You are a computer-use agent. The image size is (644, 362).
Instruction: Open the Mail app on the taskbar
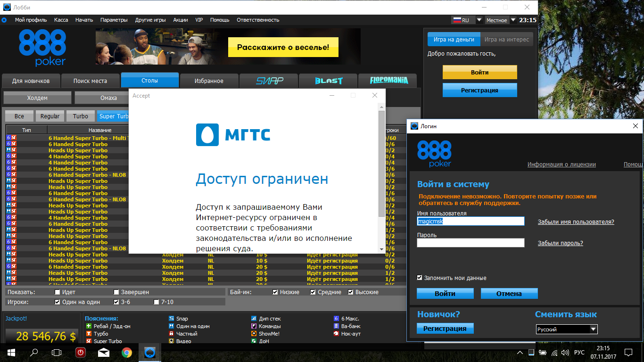(x=104, y=352)
